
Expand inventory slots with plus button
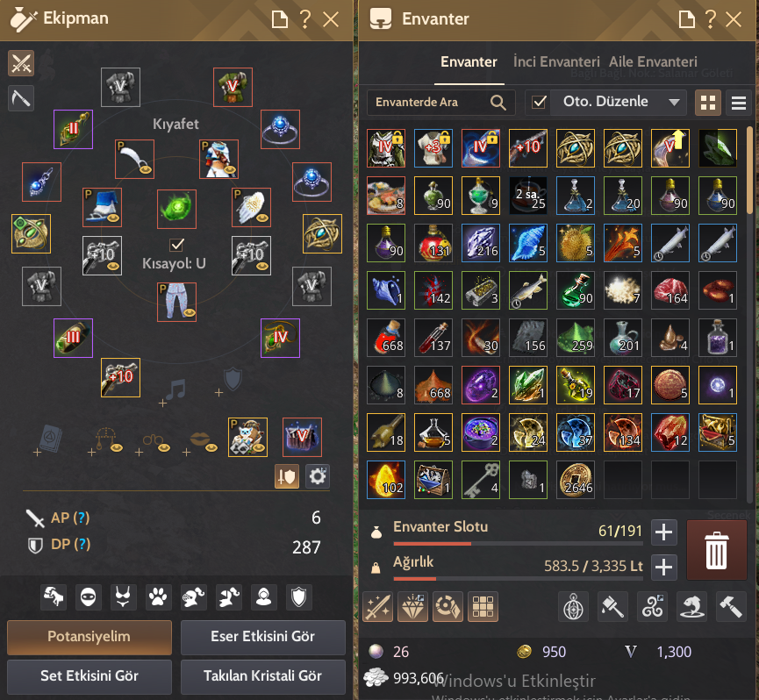[x=663, y=532]
